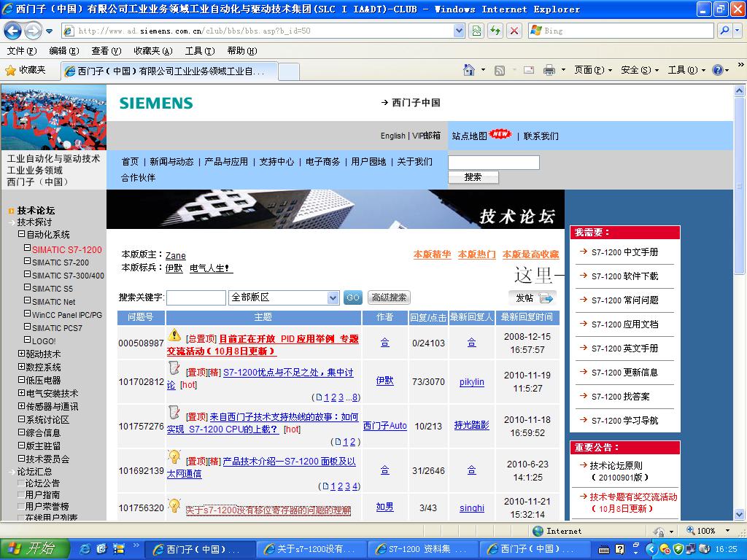Click the Home page icon
This screenshot has width=747, height=560.
click(x=469, y=70)
